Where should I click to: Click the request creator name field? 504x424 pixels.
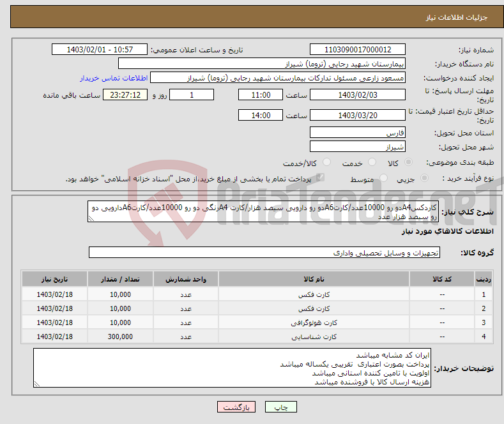point(278,78)
